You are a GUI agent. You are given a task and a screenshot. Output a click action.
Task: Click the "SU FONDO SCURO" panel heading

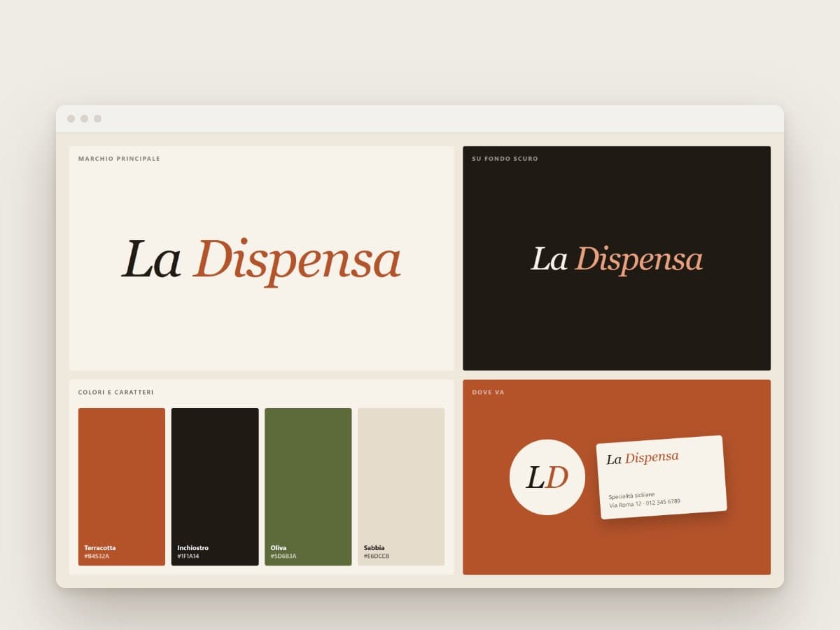coord(505,159)
